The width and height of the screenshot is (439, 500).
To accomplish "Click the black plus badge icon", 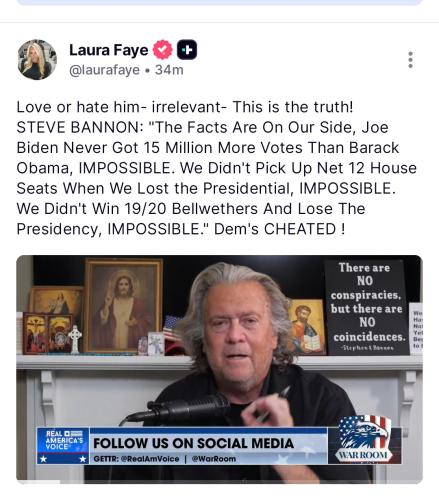I will pyautogui.click(x=187, y=50).
